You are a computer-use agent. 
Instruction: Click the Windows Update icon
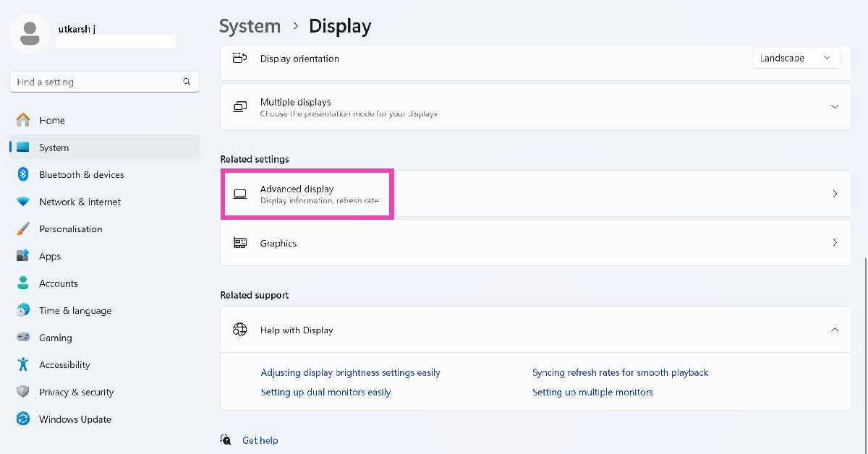coord(23,419)
